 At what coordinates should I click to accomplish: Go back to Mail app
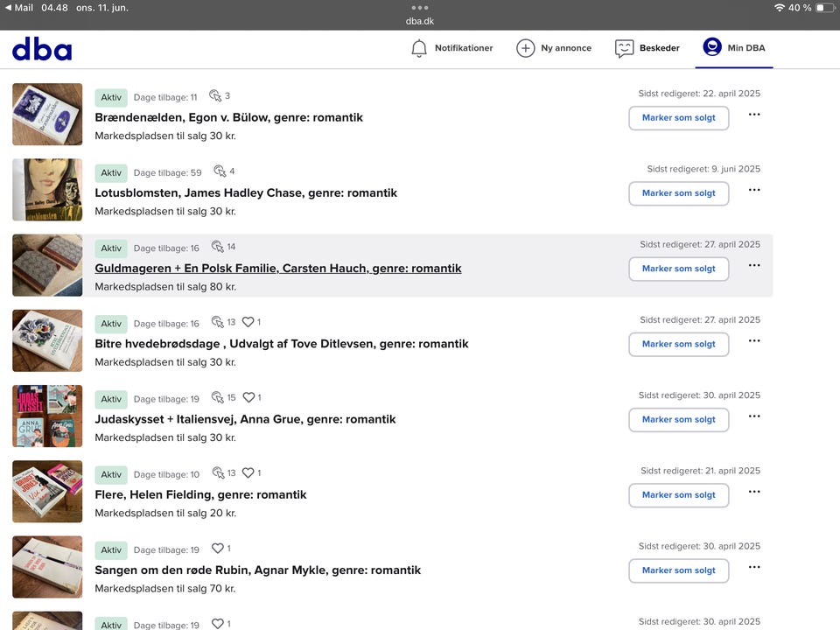pyautogui.click(x=18, y=8)
